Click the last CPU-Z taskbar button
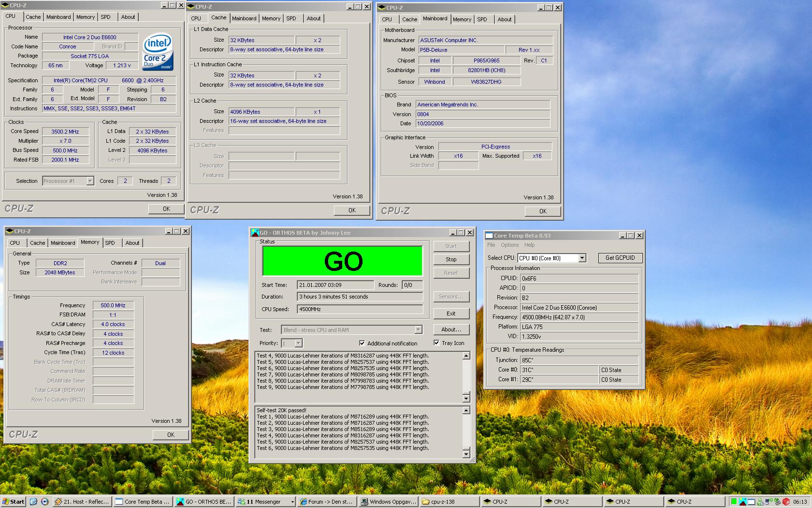Image resolution: width=812 pixels, height=508 pixels. tap(694, 502)
